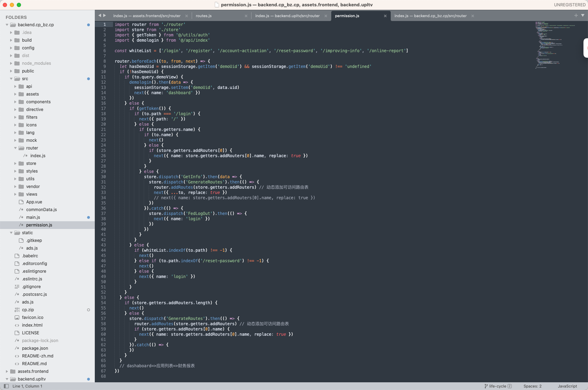Click the public folder icon

(17, 71)
